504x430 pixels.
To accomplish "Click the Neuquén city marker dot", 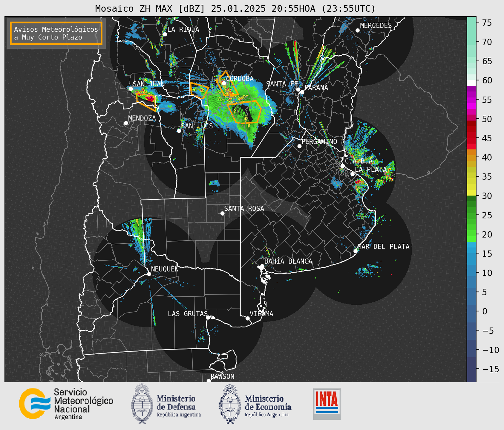I will click(149, 274).
